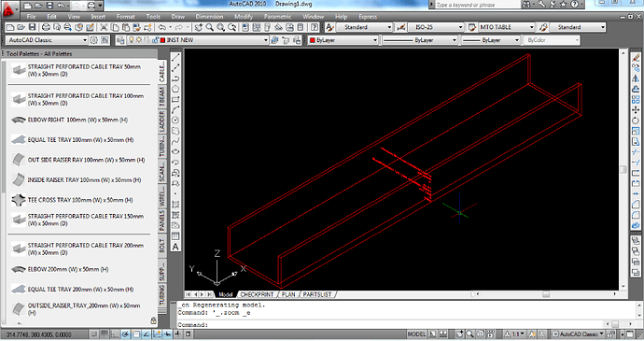Expand the ISO-25 dimension style dropdown
This screenshot has width=644, height=341.
pos(436,27)
